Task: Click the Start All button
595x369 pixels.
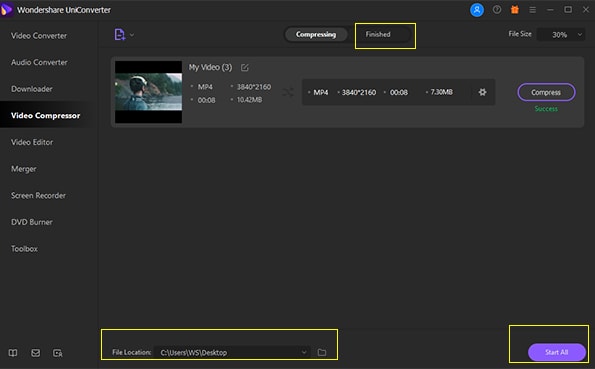Action: [x=556, y=352]
